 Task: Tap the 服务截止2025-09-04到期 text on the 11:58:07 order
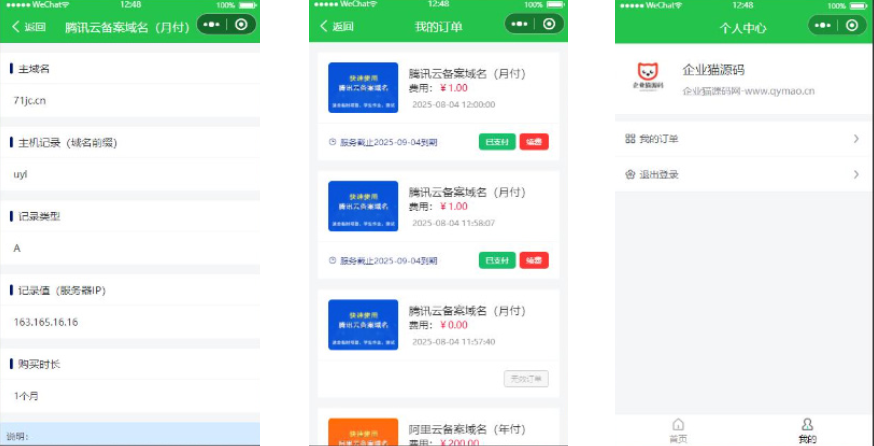coord(389,261)
